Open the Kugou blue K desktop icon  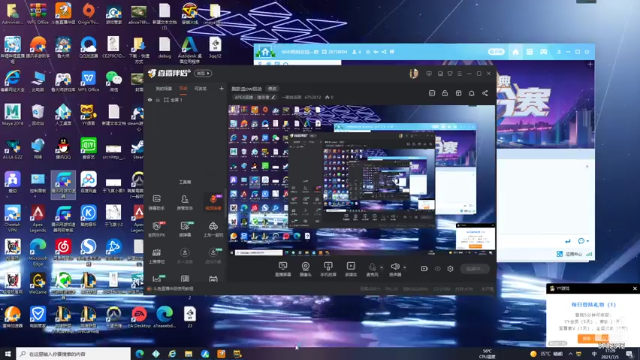[88, 216]
